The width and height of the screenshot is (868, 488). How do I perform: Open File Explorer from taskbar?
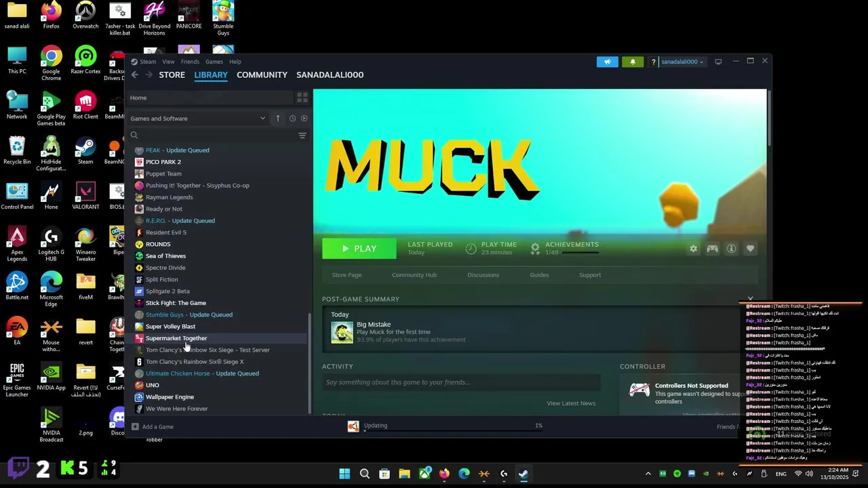[404, 474]
